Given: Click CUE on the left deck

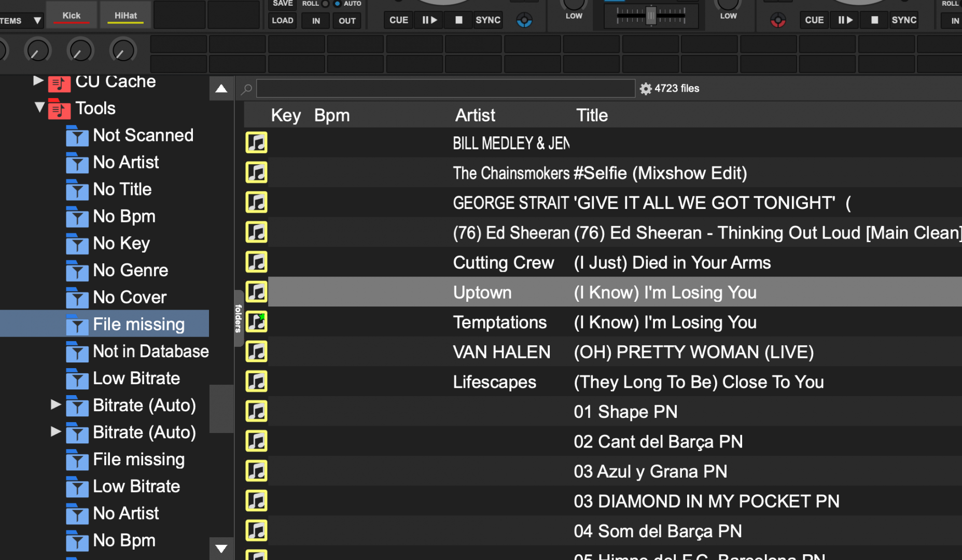Looking at the screenshot, I should [399, 20].
